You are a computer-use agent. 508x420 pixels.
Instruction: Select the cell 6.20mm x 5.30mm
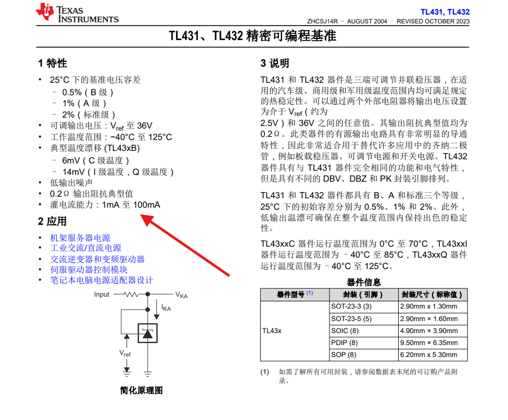[433, 355]
